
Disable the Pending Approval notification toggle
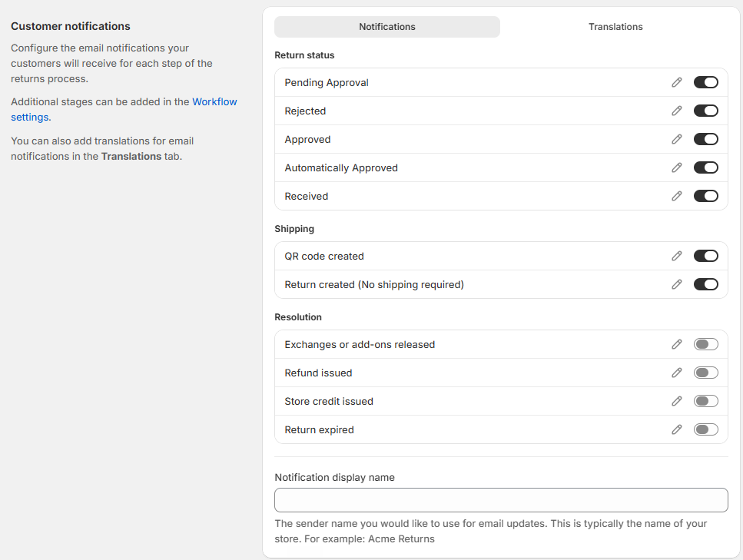pos(706,82)
